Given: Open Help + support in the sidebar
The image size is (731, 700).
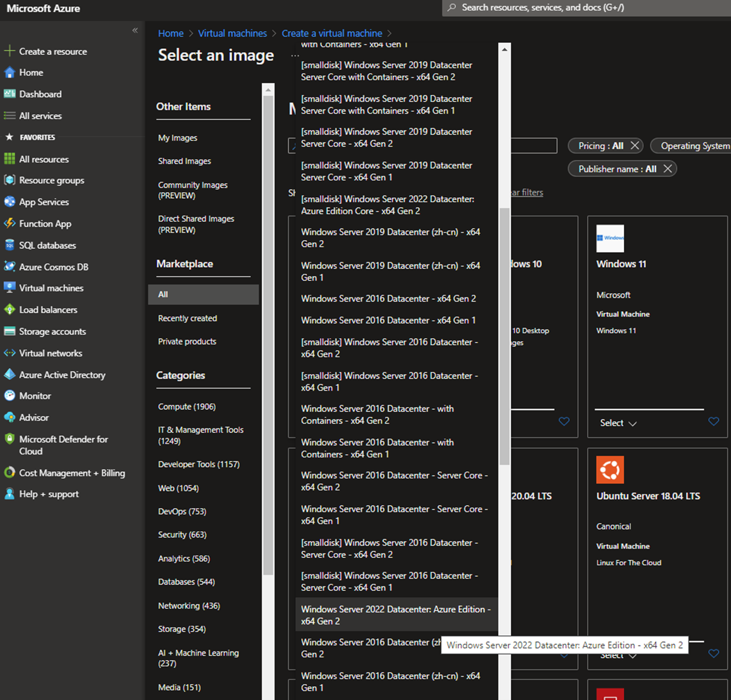Looking at the screenshot, I should tap(49, 494).
